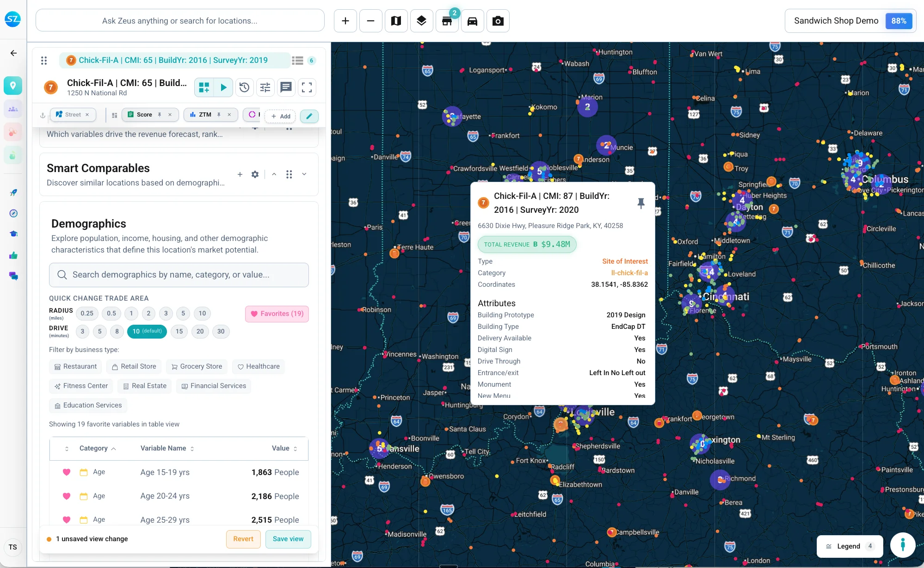Select 15 minute drive time
The image size is (924, 568).
click(179, 331)
